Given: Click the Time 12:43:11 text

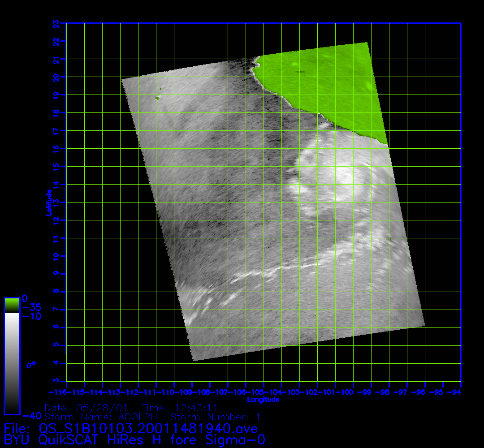Looking at the screenshot, I should pos(180,408).
